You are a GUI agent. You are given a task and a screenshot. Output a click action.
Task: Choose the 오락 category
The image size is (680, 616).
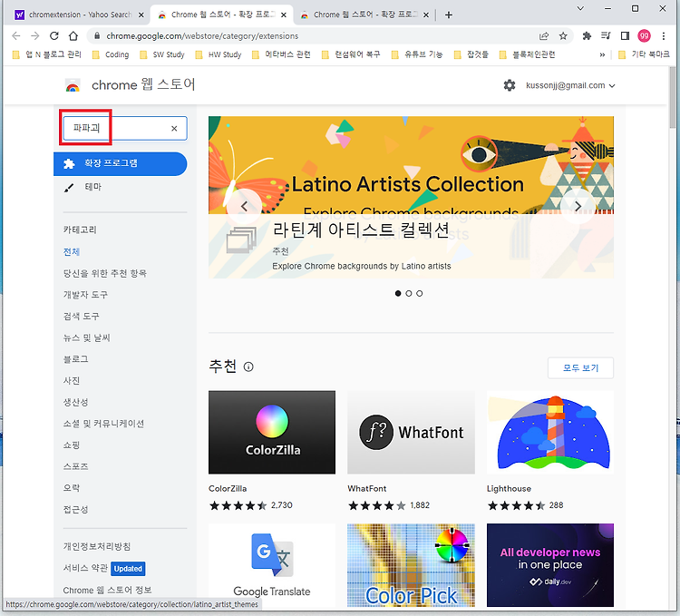(x=72, y=488)
